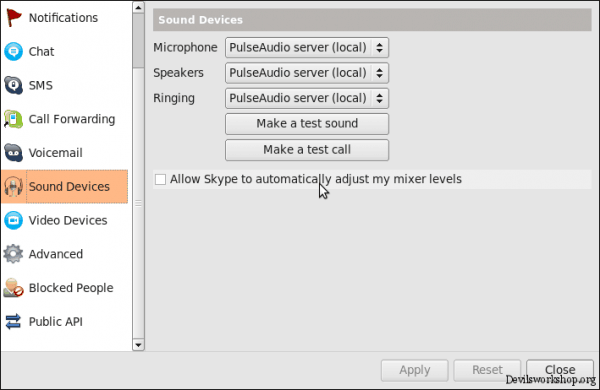Select the Chat bubble icon
The image size is (600, 390).
13,51
